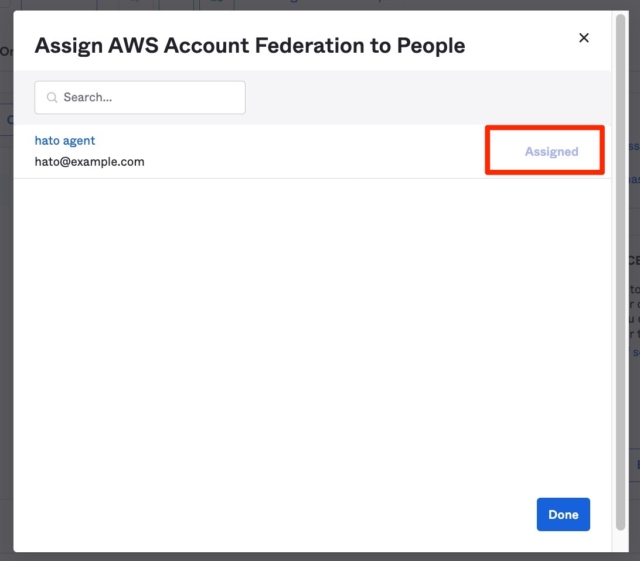The image size is (640, 561).
Task: Click the Search input field
Action: [140, 97]
